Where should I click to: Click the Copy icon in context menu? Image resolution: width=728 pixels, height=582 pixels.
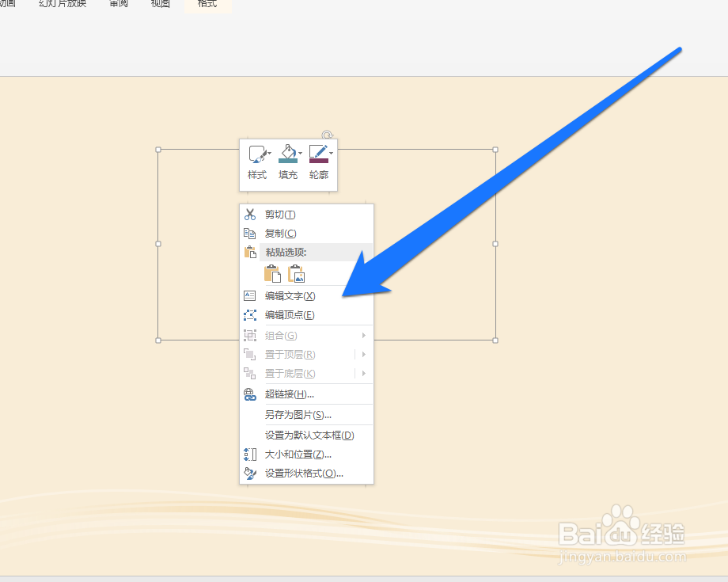(250, 233)
